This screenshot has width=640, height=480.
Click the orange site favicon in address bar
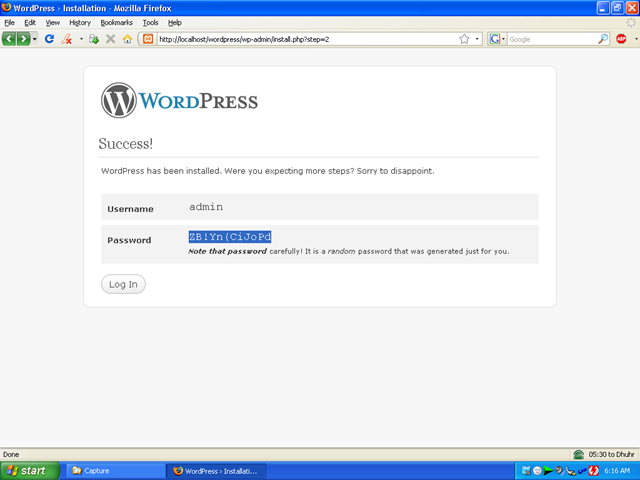(x=148, y=39)
